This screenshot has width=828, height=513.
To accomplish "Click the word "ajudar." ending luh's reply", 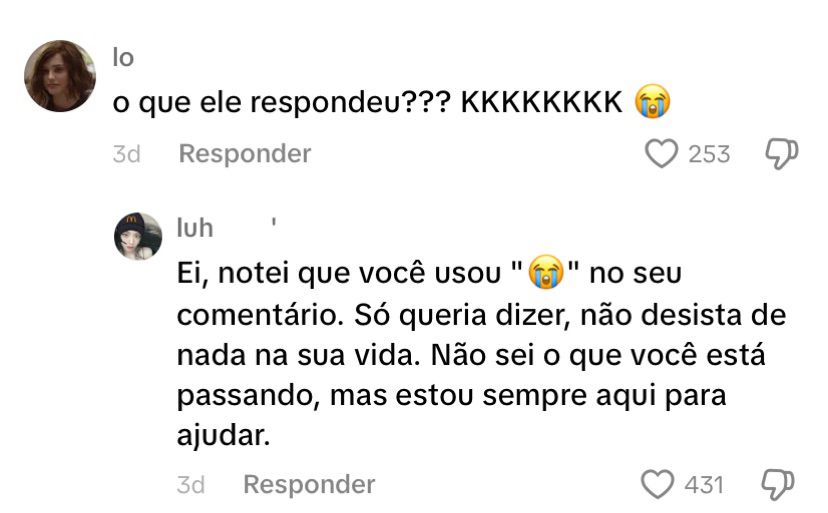I will click(x=223, y=436).
